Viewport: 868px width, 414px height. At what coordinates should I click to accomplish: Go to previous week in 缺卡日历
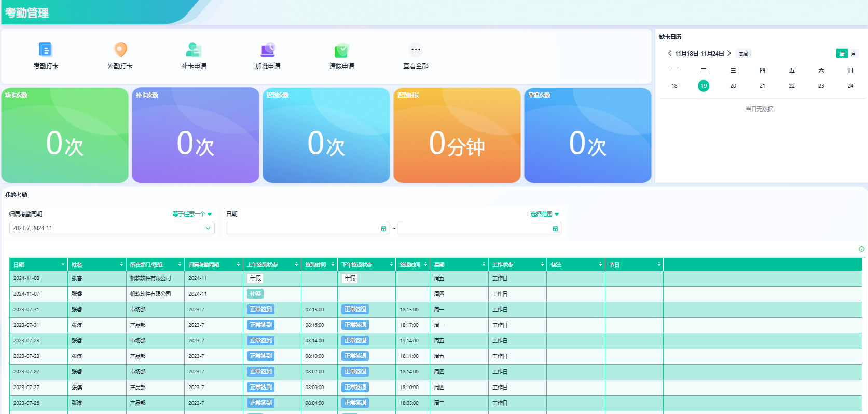click(670, 54)
